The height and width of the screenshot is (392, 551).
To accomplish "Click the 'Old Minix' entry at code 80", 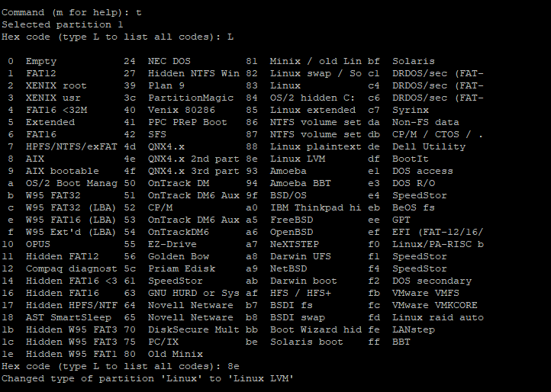I will pos(175,354).
